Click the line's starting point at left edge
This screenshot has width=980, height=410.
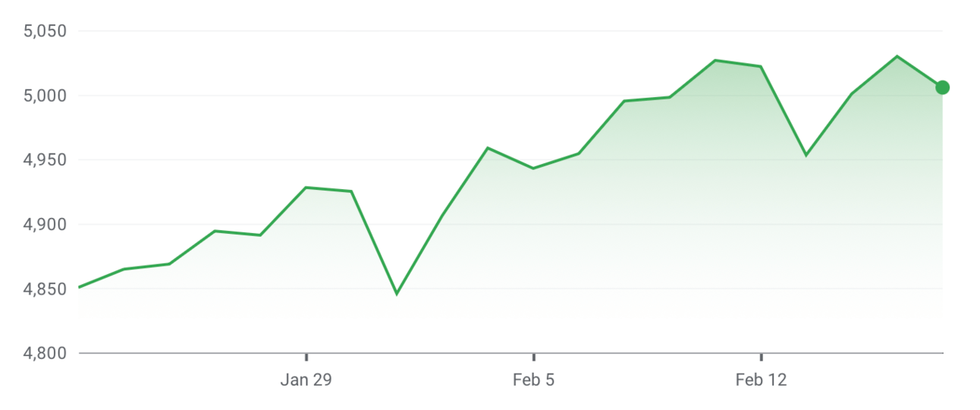80,287
